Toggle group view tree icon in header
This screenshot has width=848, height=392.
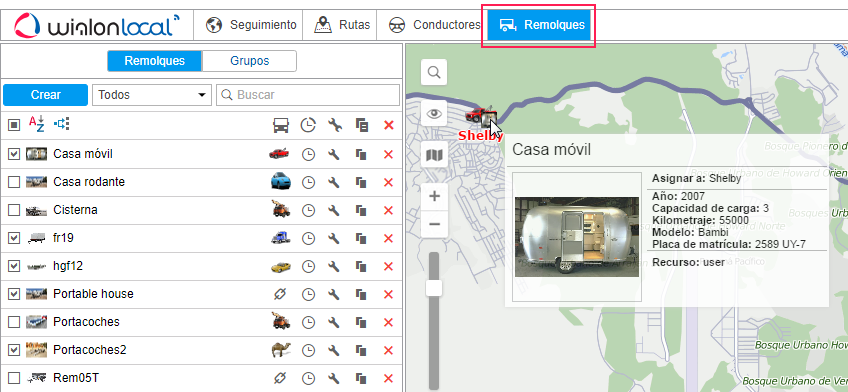point(62,124)
